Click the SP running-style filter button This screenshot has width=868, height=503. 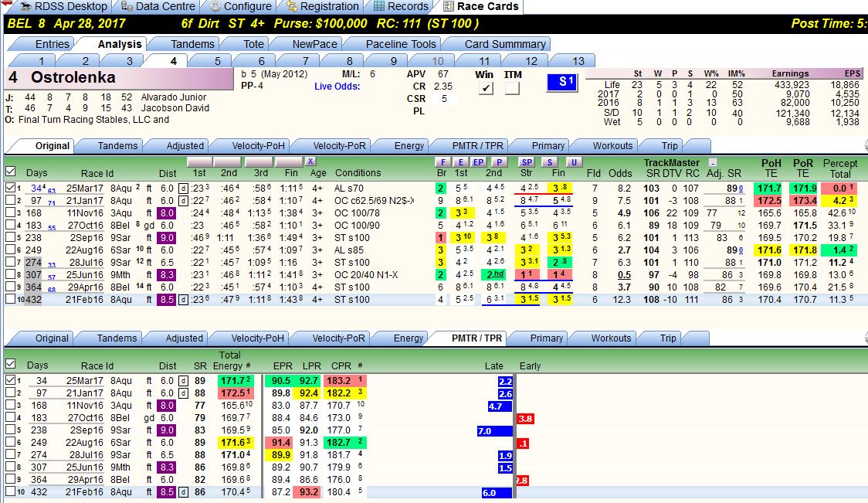527,161
